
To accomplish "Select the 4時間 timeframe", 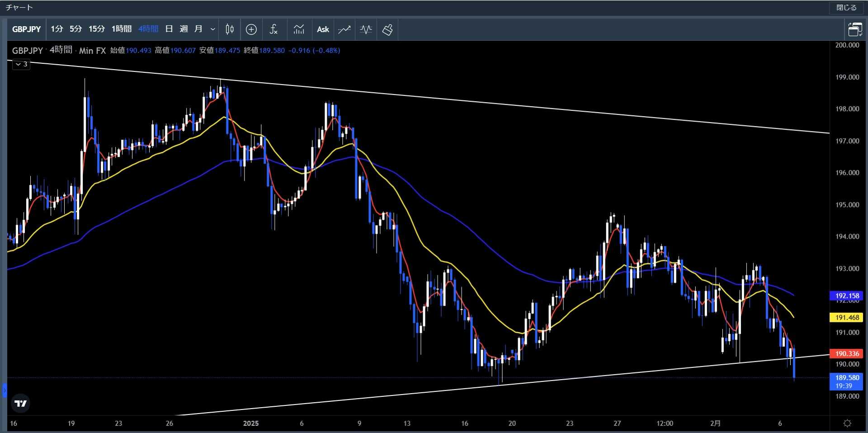I will [x=148, y=29].
